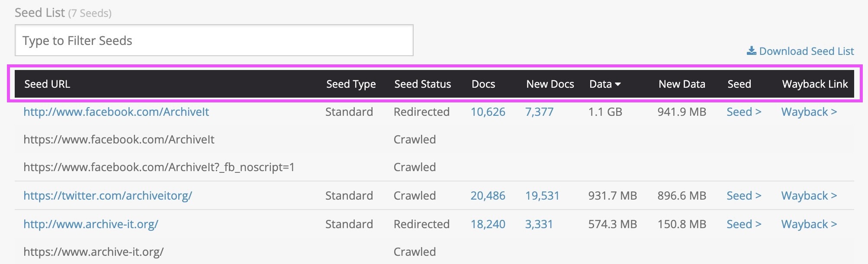
Task: Click the 20,486 docs count for Twitter
Action: [x=488, y=196]
